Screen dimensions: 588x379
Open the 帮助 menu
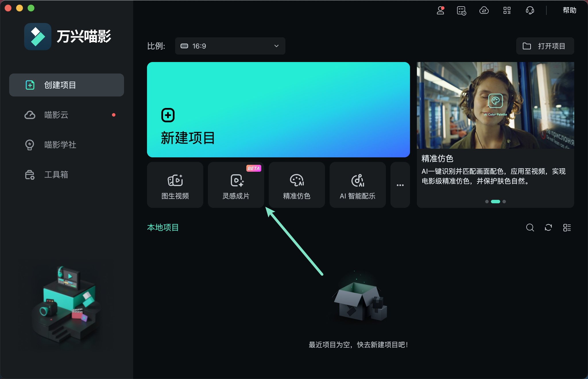point(570,10)
